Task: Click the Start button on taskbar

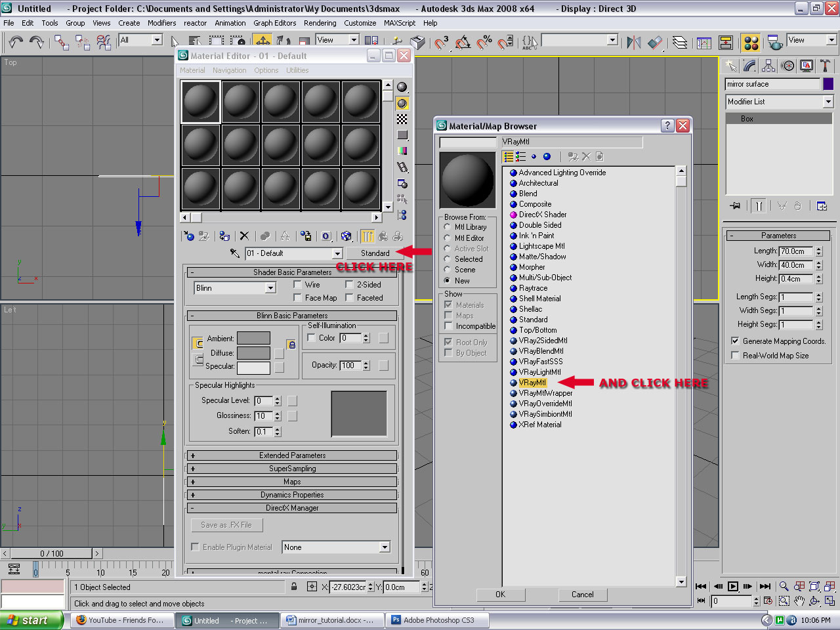Action: [31, 620]
